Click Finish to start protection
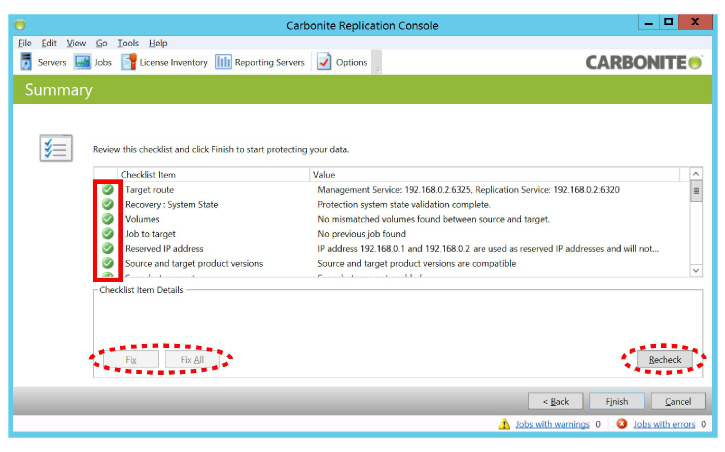 click(x=617, y=402)
